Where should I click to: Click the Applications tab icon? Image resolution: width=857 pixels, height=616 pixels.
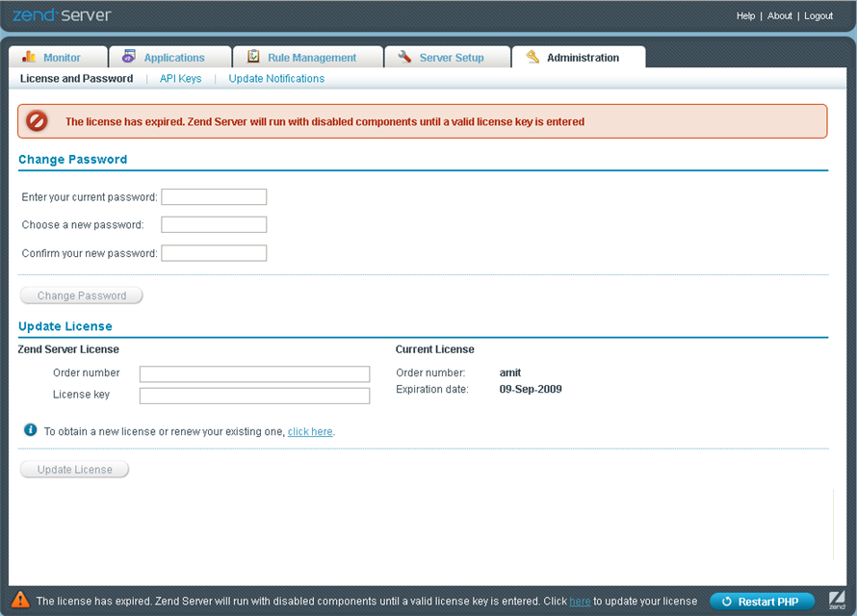click(x=129, y=57)
